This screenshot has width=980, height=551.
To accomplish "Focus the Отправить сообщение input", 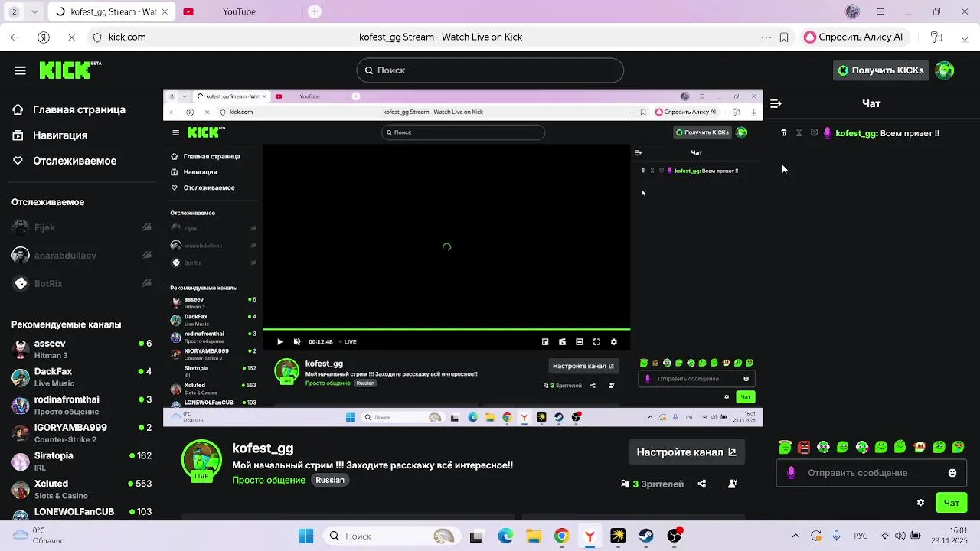I will pyautogui.click(x=871, y=473).
